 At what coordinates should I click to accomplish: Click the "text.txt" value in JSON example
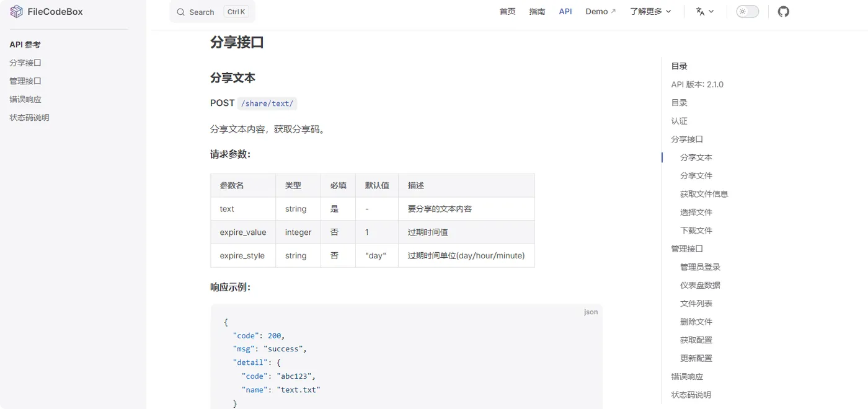pyautogui.click(x=298, y=390)
